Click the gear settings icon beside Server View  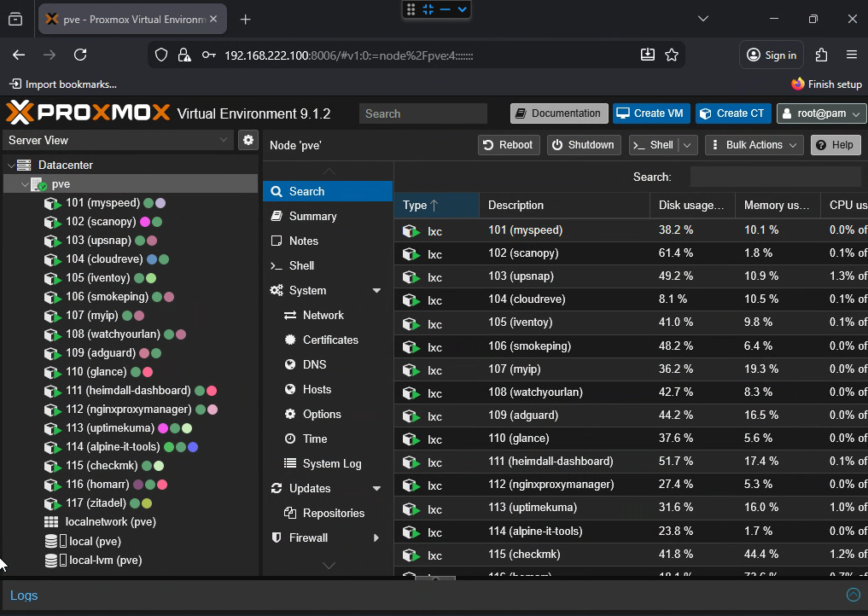coord(248,140)
